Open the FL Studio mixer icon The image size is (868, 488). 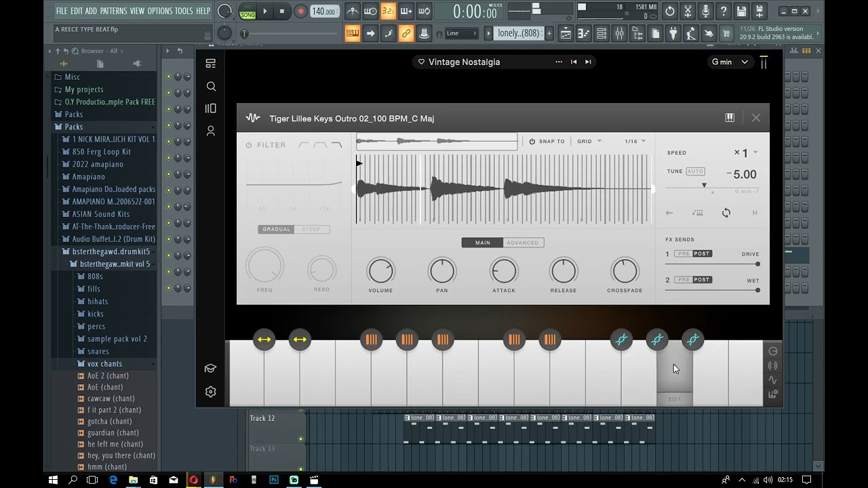[619, 33]
